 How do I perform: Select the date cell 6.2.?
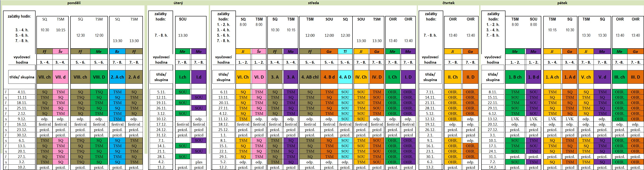coord(430,162)
